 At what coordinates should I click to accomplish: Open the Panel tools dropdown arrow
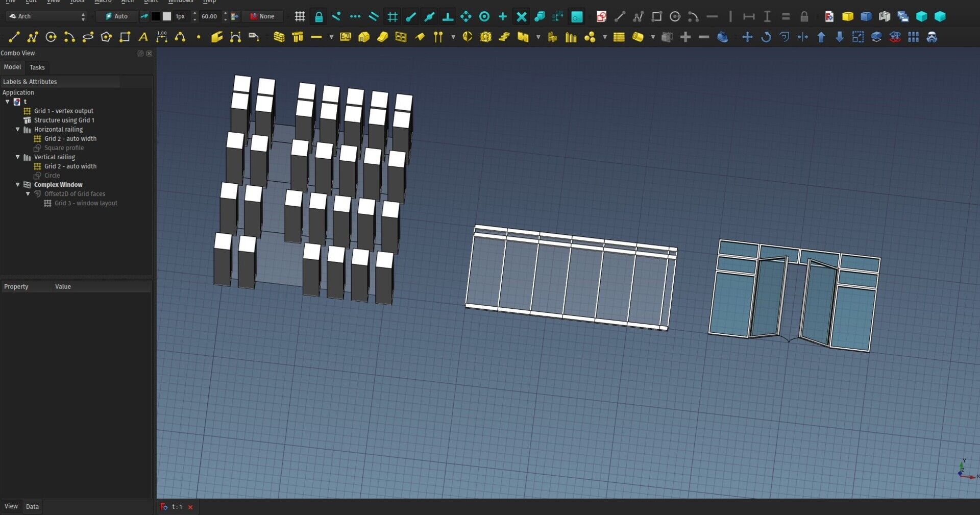(x=538, y=37)
